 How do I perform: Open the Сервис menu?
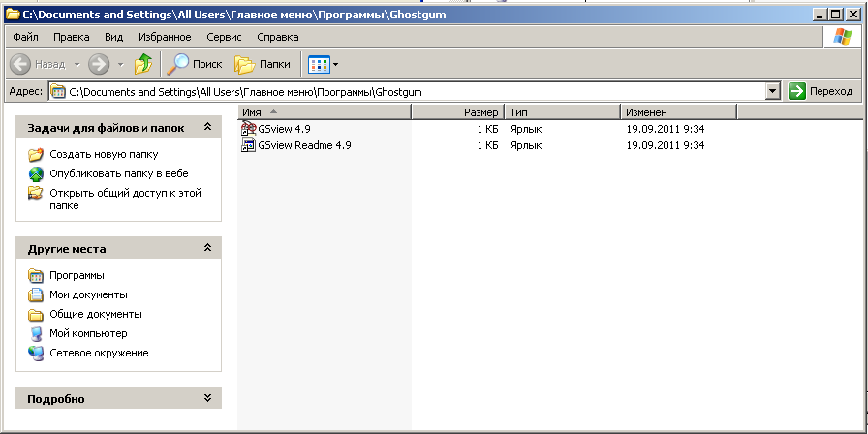tap(224, 37)
